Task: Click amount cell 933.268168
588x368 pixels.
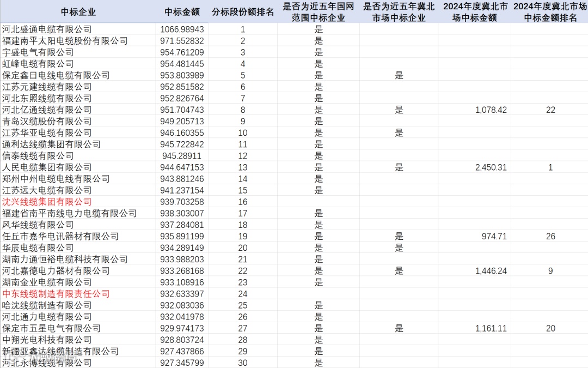Action: tap(182, 271)
